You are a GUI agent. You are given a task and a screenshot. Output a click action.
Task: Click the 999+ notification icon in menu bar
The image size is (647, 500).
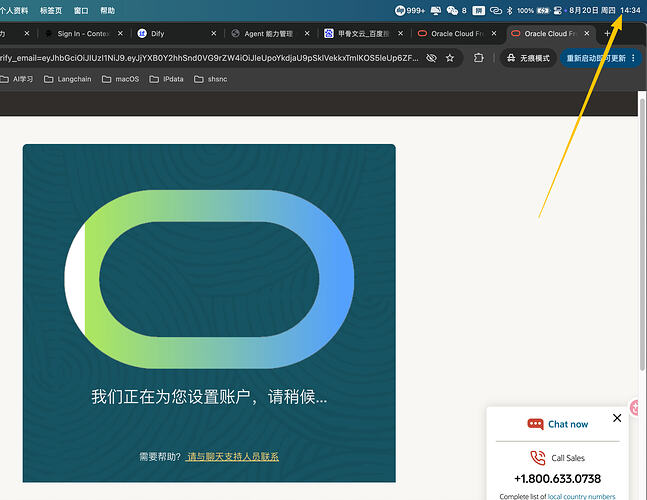pos(409,10)
